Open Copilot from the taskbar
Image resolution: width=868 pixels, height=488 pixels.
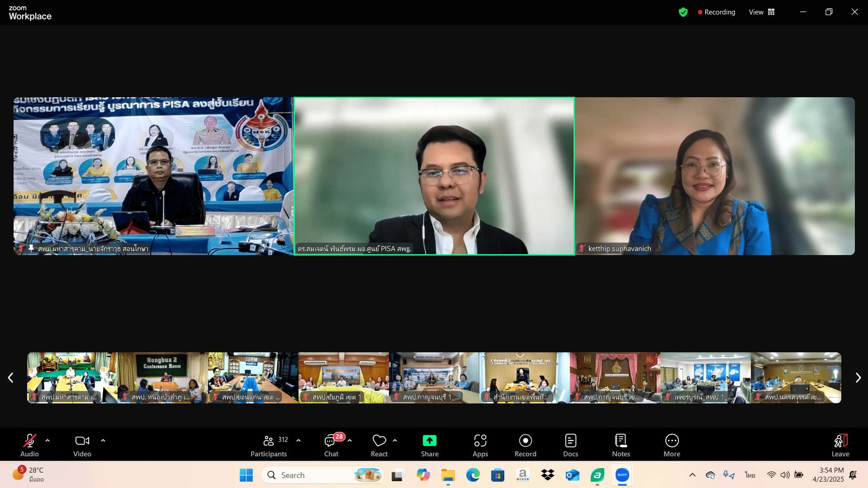coord(423,475)
